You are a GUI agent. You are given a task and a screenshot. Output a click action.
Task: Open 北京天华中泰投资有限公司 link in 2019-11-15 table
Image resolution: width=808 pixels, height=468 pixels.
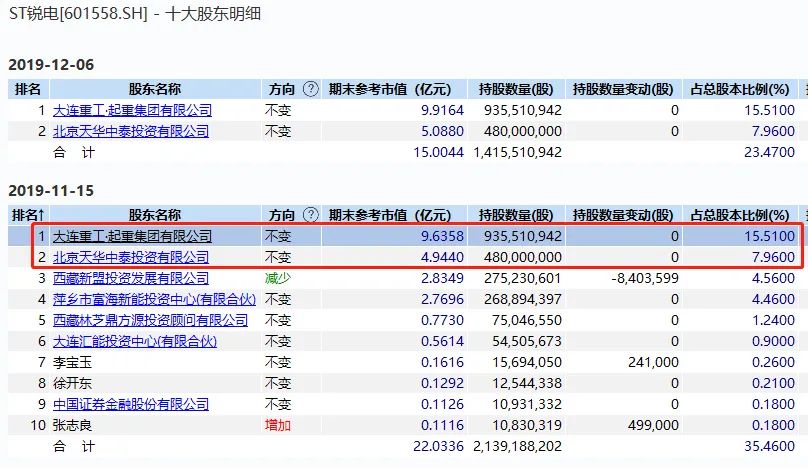131,257
